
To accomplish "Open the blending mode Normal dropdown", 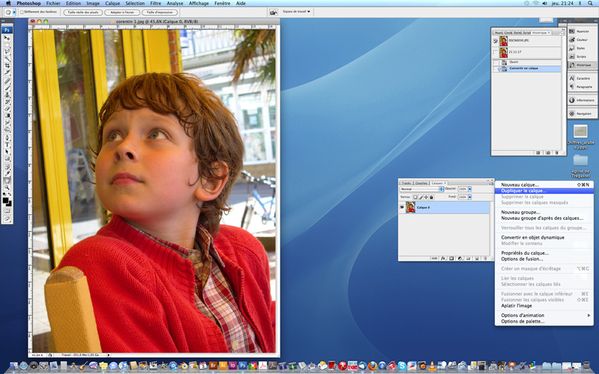I will point(422,189).
